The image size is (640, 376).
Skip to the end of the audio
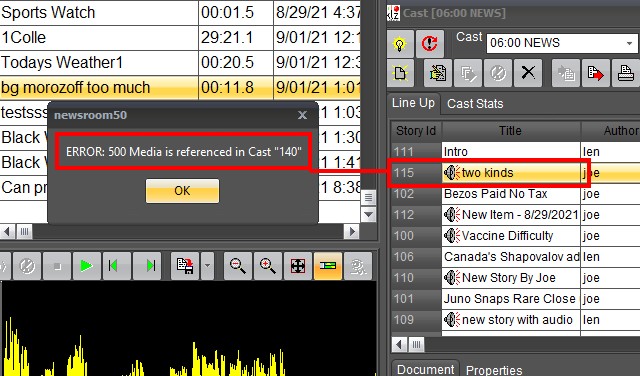[x=147, y=266]
